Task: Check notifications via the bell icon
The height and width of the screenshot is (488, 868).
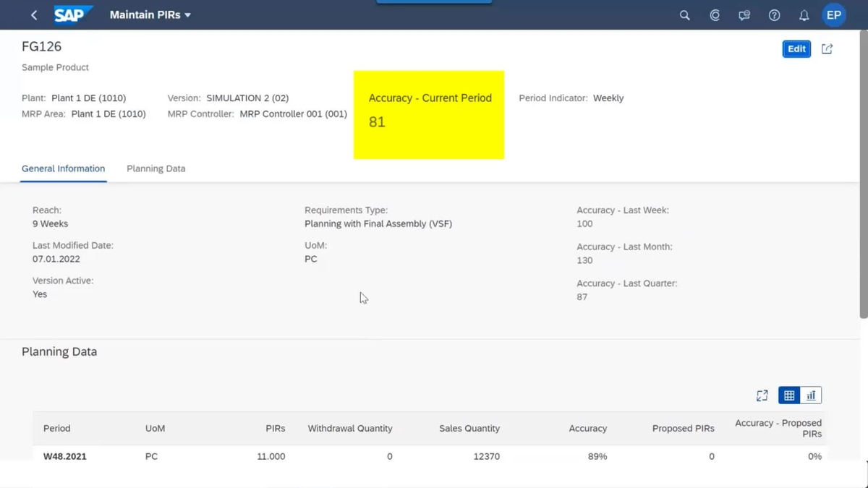Action: pos(804,14)
